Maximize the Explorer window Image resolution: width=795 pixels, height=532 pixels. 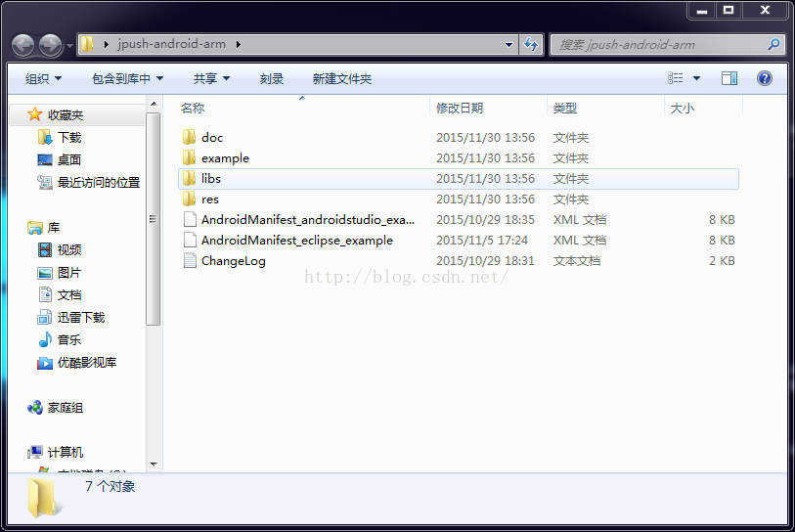(729, 10)
